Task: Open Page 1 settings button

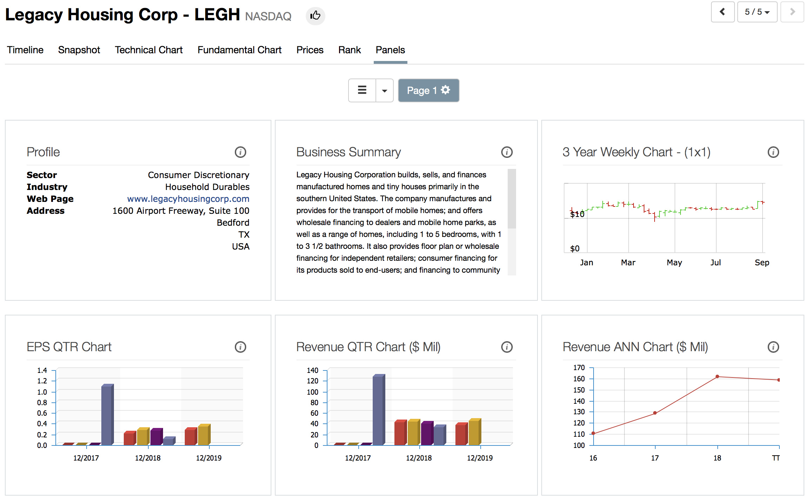Action: point(428,90)
